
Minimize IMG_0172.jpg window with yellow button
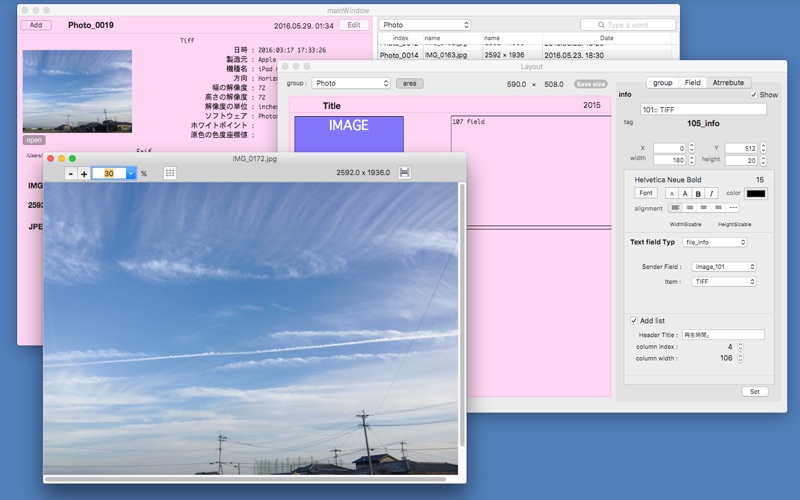point(61,159)
